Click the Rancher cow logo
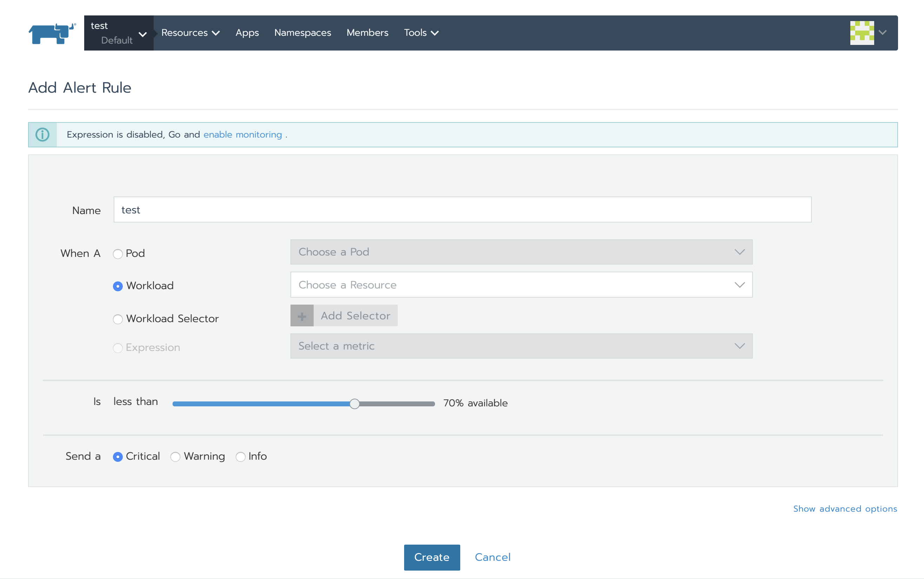Viewport: 924px width, 579px height. pyautogui.click(x=52, y=34)
